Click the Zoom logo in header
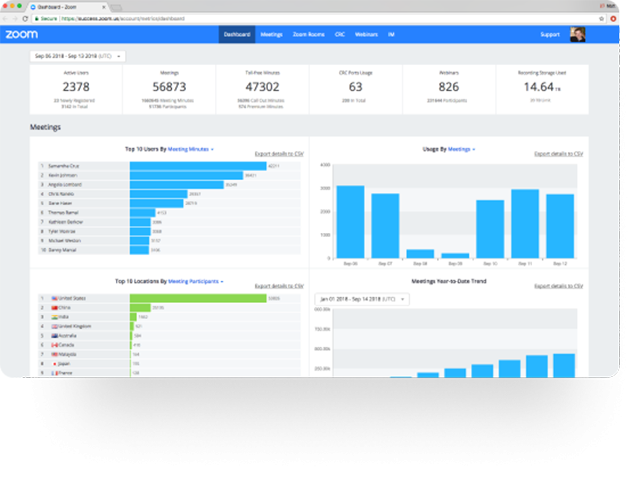Viewport: 640px width, 479px height. pos(22,34)
